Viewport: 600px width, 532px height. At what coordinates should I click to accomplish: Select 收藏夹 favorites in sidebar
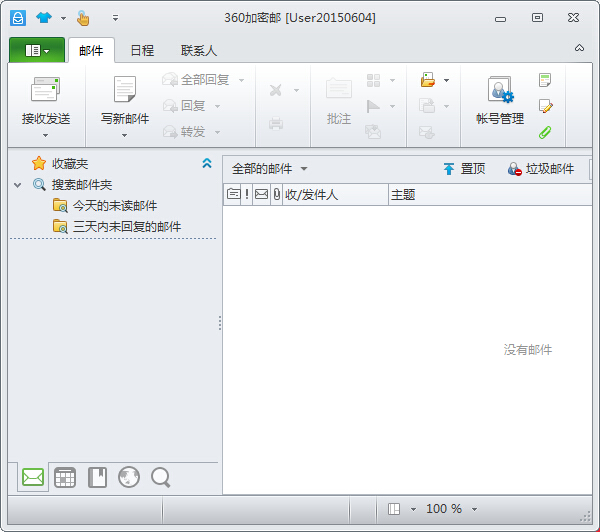pos(70,164)
